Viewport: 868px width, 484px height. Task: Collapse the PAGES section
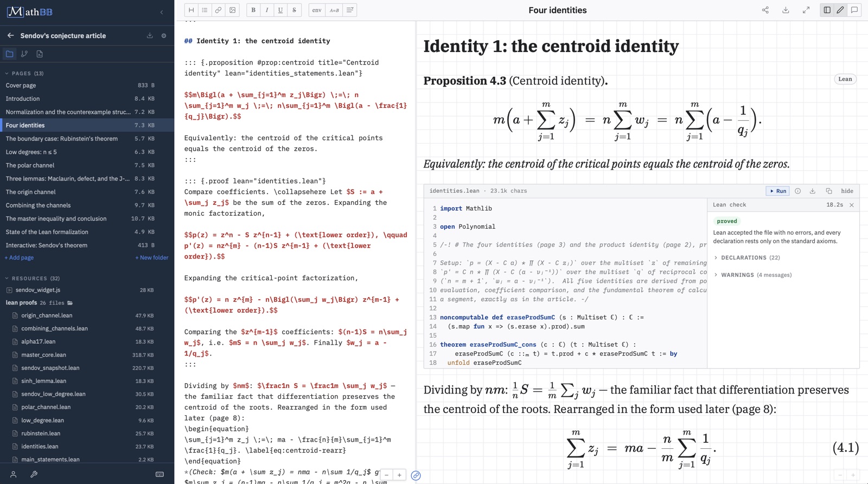pos(24,73)
